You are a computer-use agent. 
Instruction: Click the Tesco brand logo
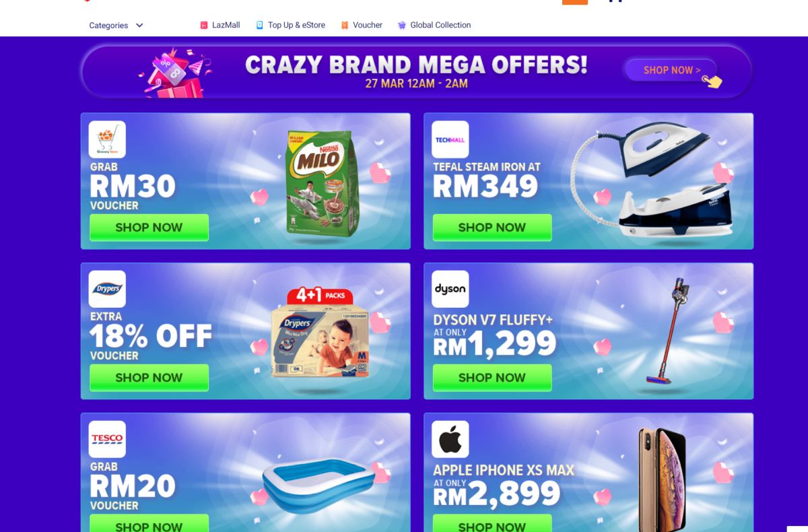click(x=107, y=439)
